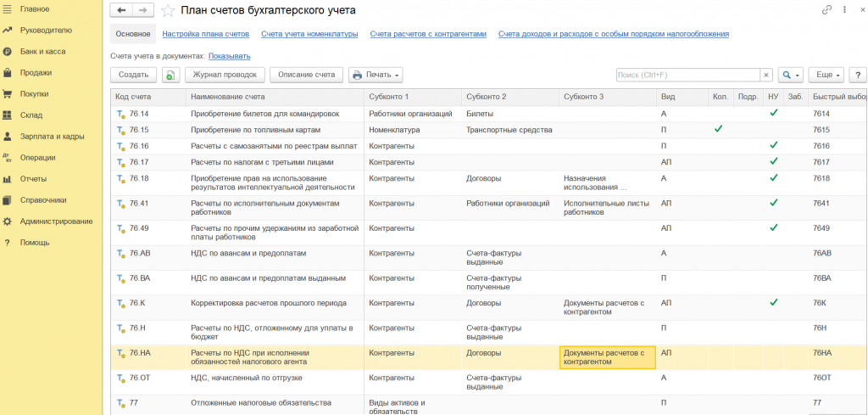Open Счета расчетов с контрагентами tab

428,34
